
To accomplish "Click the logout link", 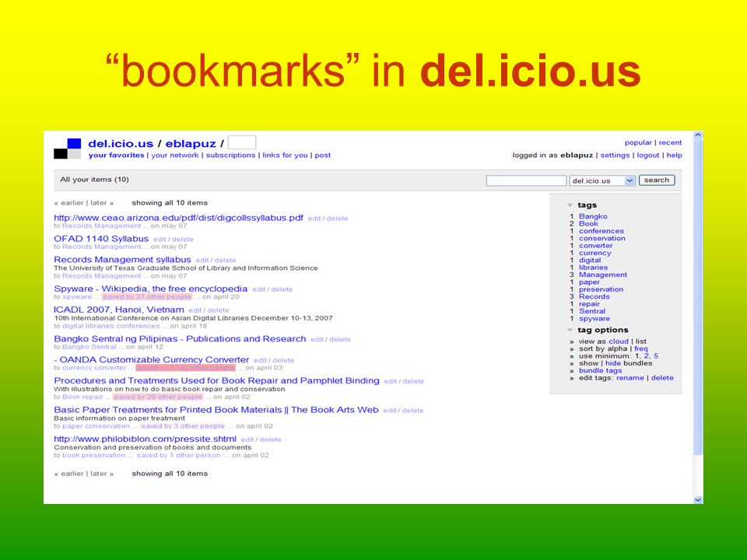I will coord(648,156).
